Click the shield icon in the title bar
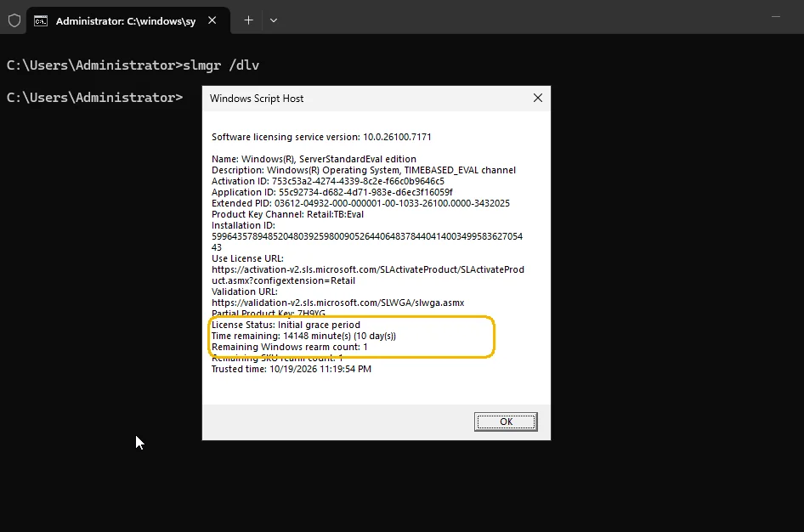This screenshot has width=804, height=532. 14,20
